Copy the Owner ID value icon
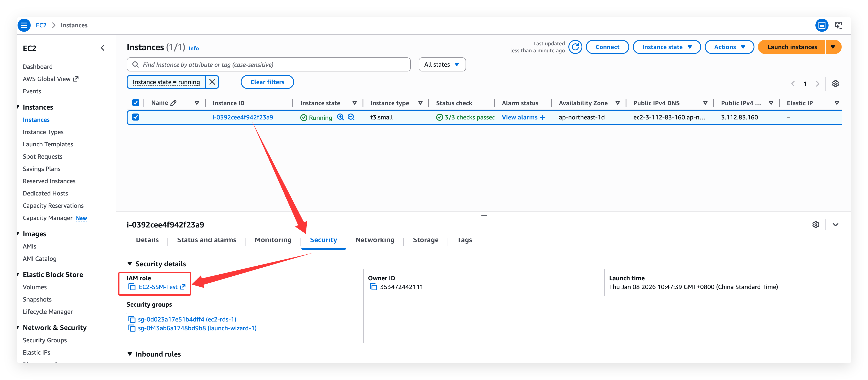 (373, 287)
